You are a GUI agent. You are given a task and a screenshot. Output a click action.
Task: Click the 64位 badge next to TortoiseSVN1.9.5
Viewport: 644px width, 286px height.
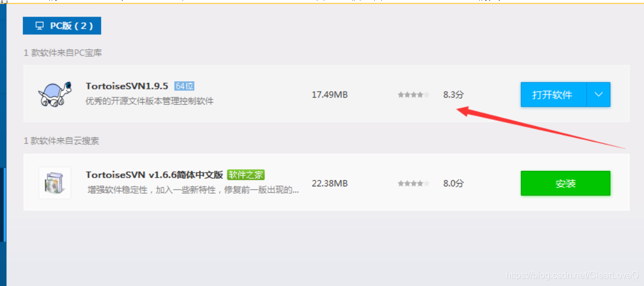[x=184, y=86]
